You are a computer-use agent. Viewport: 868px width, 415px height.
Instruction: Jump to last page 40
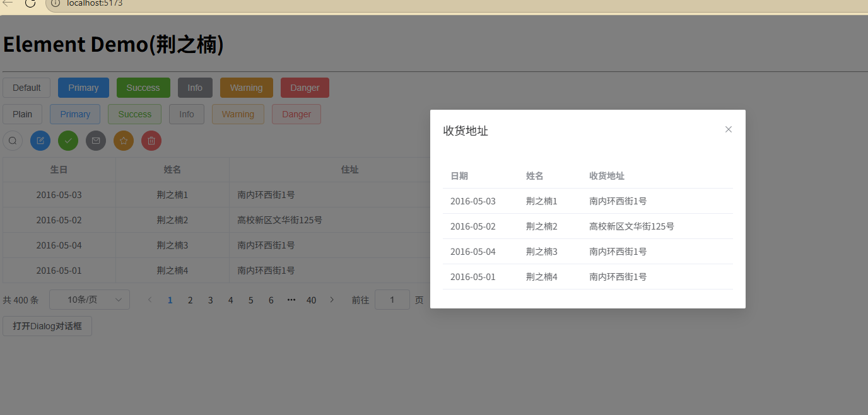(x=311, y=300)
